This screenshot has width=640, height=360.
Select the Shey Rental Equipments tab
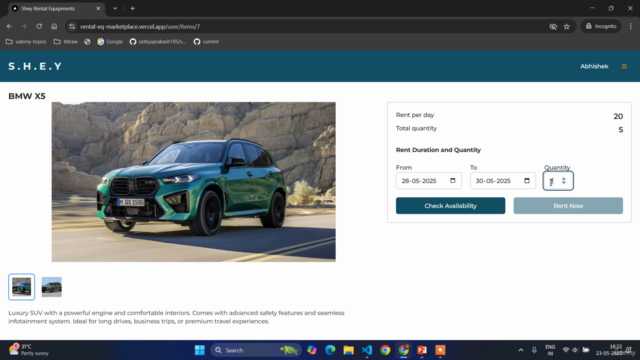(x=56, y=8)
